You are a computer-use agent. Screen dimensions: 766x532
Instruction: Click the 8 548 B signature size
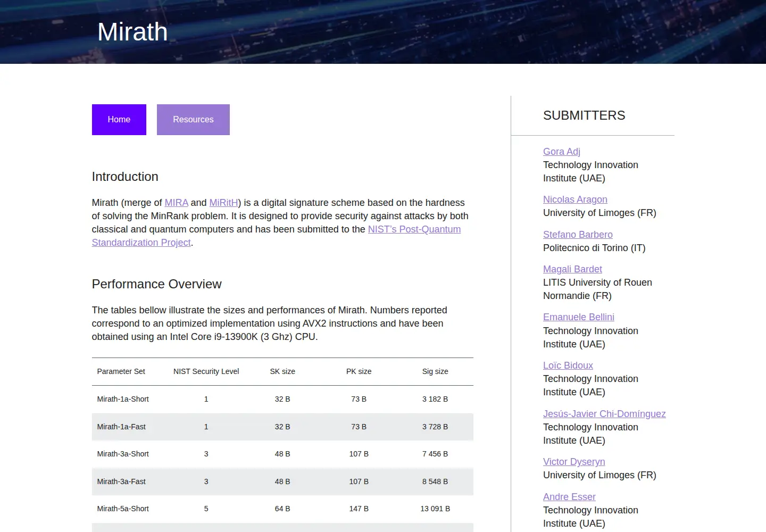(435, 481)
